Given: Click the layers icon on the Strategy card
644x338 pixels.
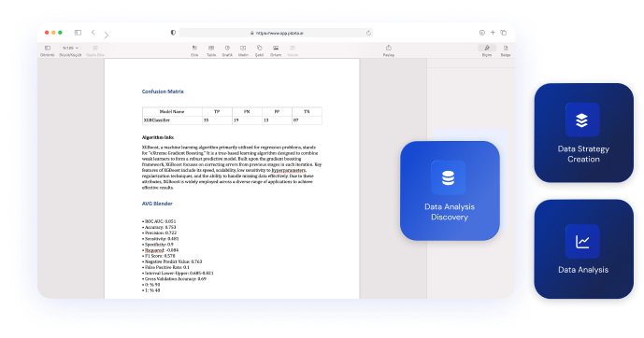Looking at the screenshot, I should (582, 120).
